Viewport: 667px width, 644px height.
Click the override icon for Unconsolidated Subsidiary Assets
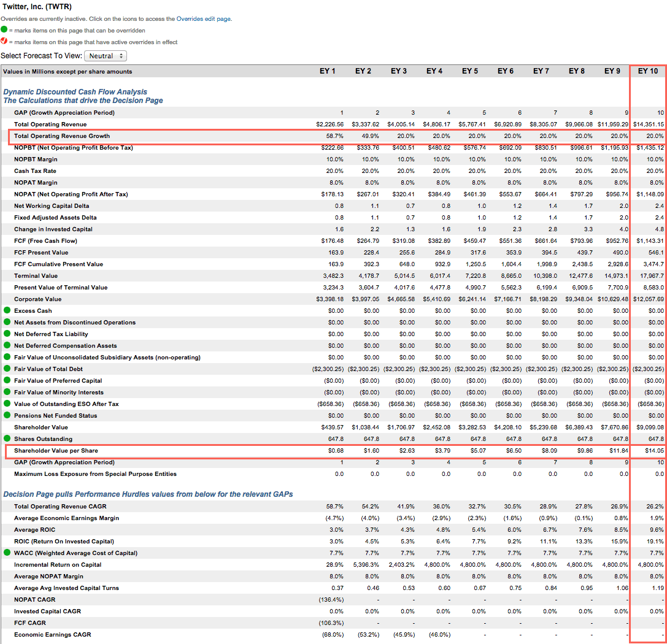(7, 357)
